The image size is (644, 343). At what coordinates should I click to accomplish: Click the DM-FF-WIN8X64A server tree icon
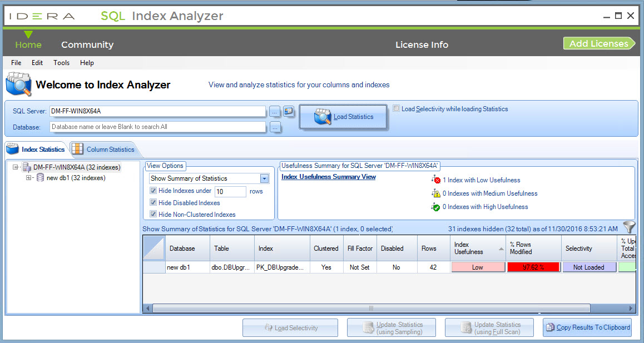[x=26, y=167]
